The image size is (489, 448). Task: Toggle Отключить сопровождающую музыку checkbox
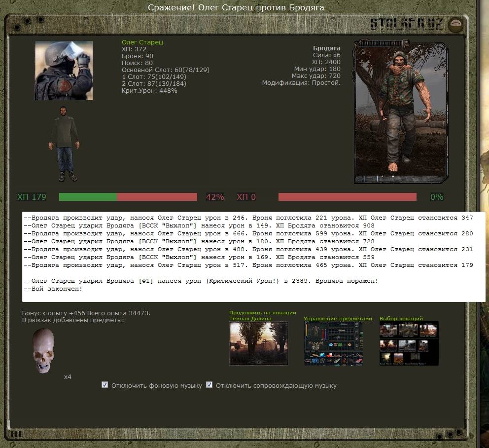point(209,385)
